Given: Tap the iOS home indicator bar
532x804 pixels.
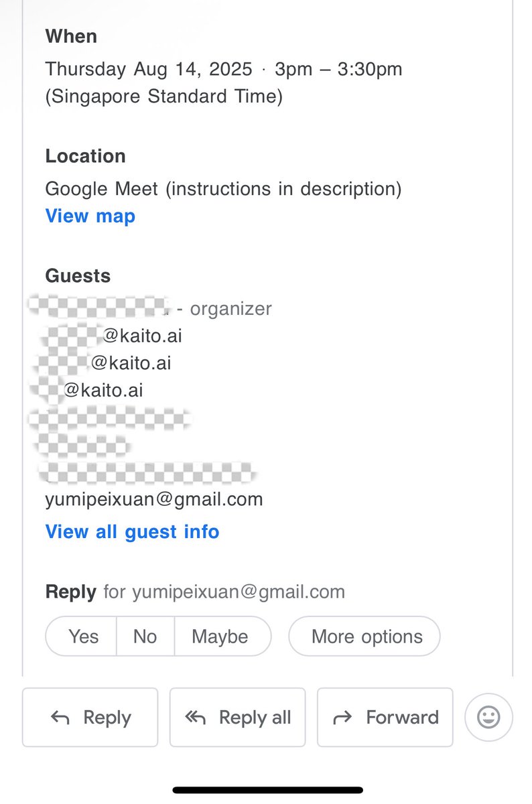Looking at the screenshot, I should (268, 791).
